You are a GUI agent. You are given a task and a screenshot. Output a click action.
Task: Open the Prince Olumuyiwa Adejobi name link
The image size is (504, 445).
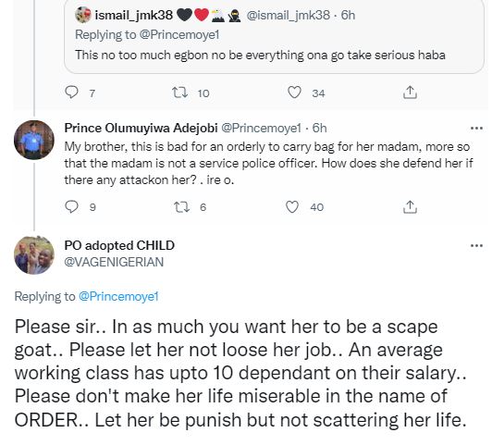click(141, 128)
